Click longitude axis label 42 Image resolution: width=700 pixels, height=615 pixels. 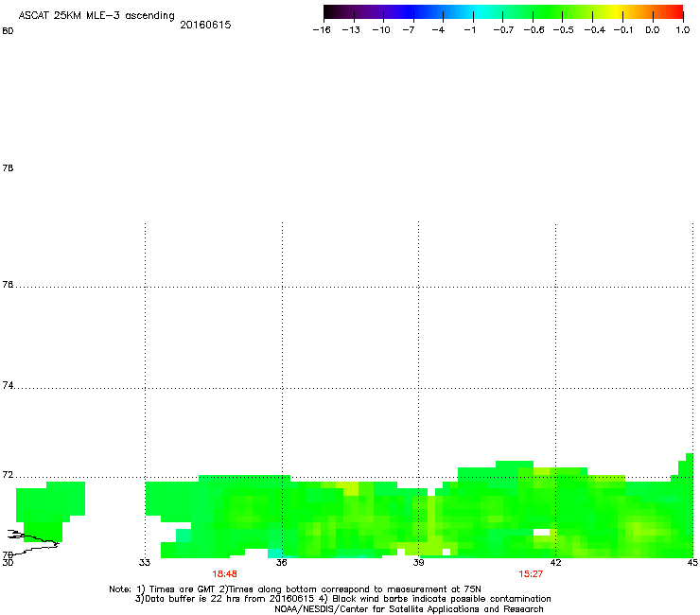coord(555,562)
